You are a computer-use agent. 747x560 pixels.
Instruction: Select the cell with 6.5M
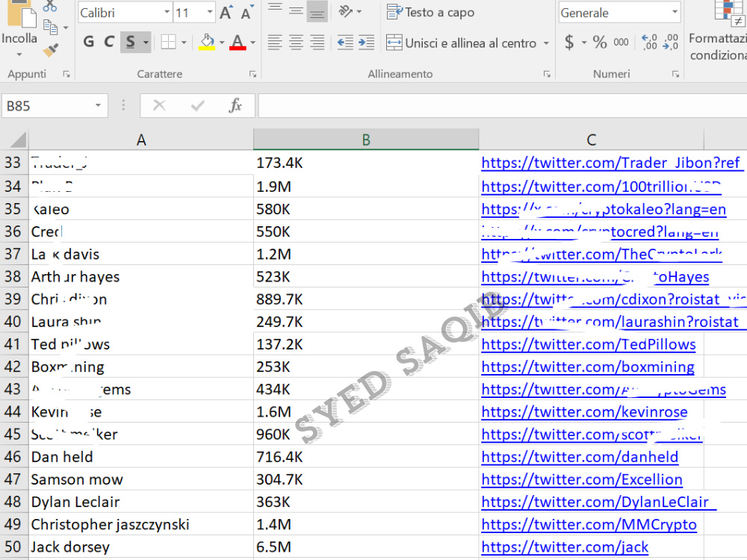[x=366, y=547]
